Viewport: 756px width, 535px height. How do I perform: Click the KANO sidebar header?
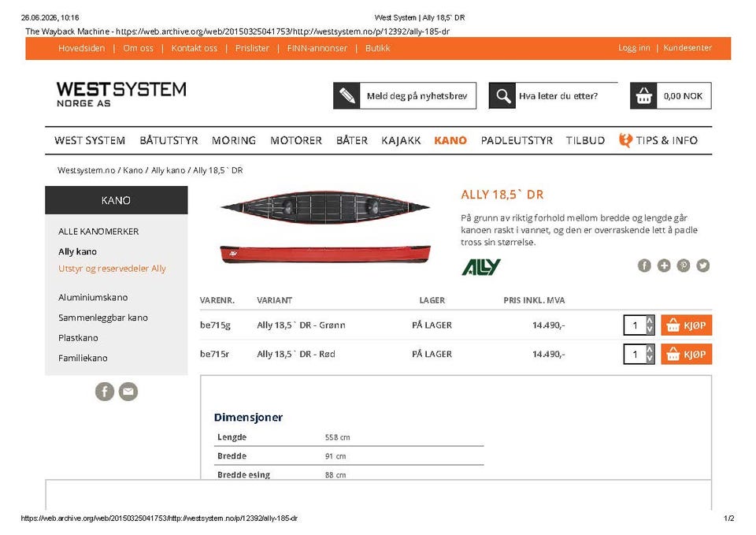[x=117, y=200]
